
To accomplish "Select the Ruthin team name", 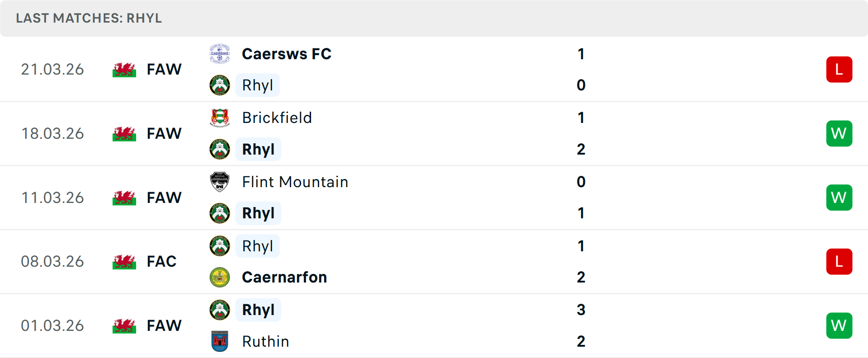I will 265,341.
